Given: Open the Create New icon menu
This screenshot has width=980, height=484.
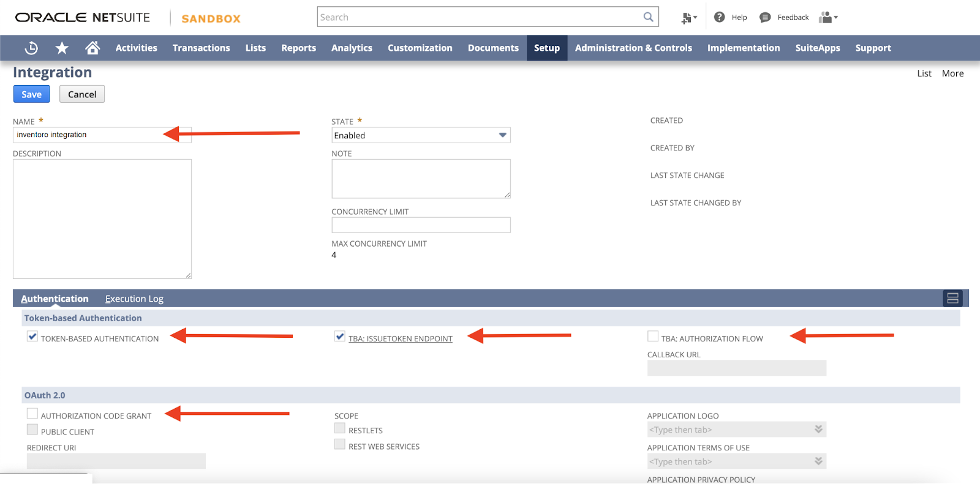Looking at the screenshot, I should click(688, 18).
